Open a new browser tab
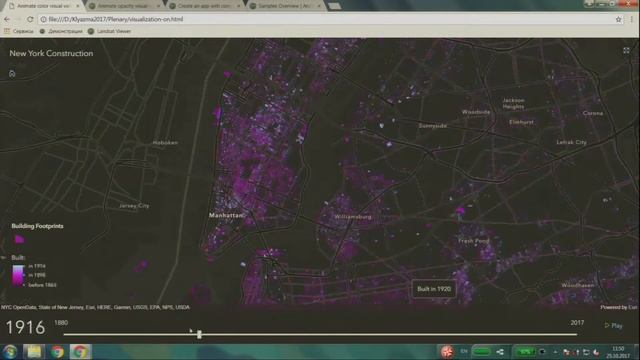Image resolution: width=640 pixels, height=360 pixels. pos(334,6)
